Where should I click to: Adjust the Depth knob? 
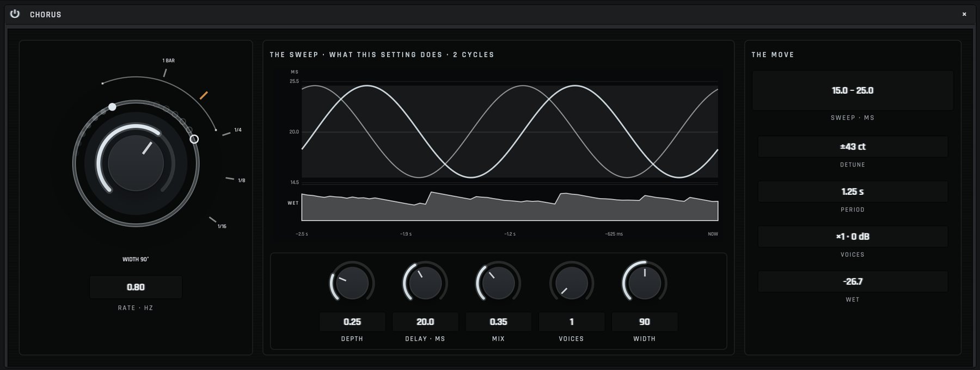[352, 283]
